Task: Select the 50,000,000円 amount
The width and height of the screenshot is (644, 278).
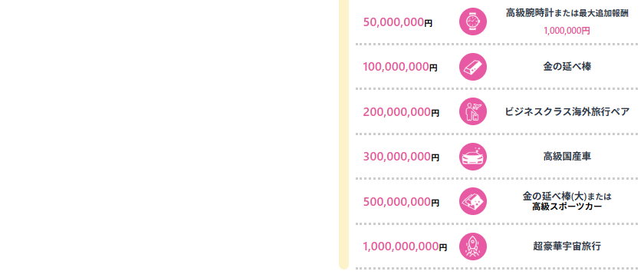Action: click(398, 22)
